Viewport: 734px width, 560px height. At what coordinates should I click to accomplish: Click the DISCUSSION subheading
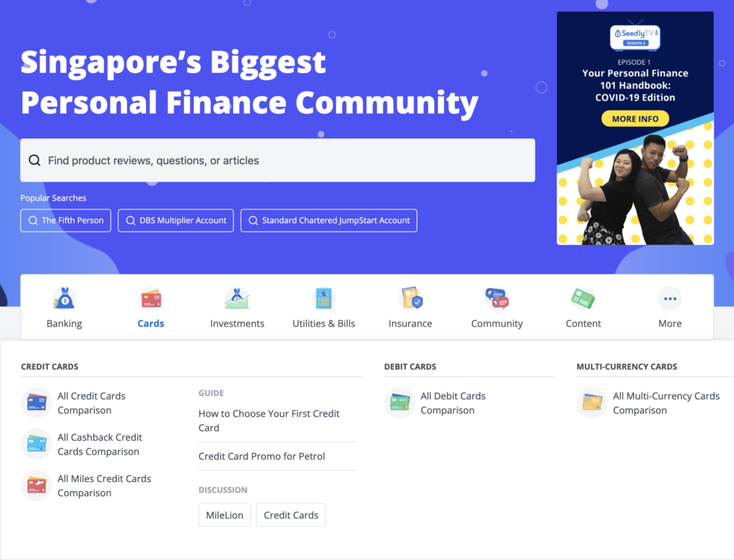(x=223, y=490)
